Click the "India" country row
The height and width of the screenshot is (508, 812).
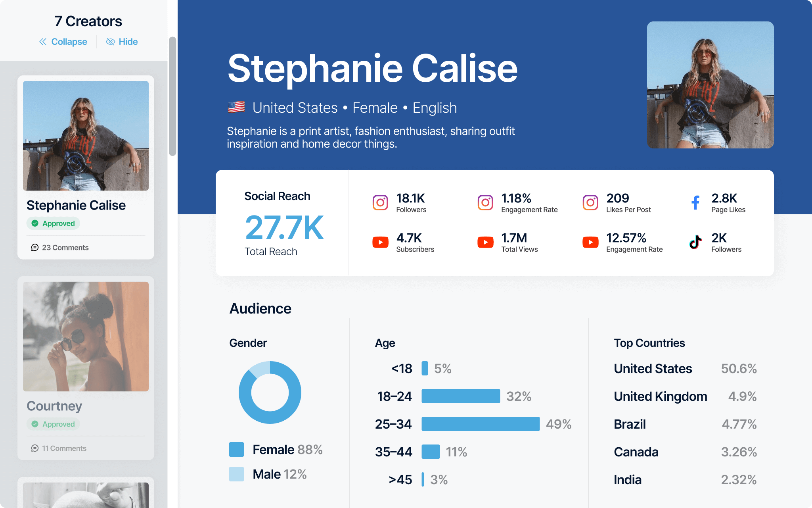685,480
